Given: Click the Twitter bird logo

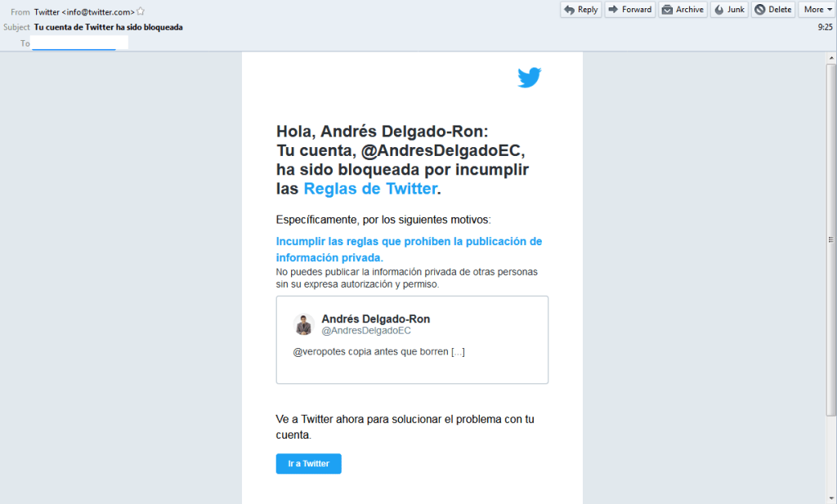Looking at the screenshot, I should coord(529,78).
